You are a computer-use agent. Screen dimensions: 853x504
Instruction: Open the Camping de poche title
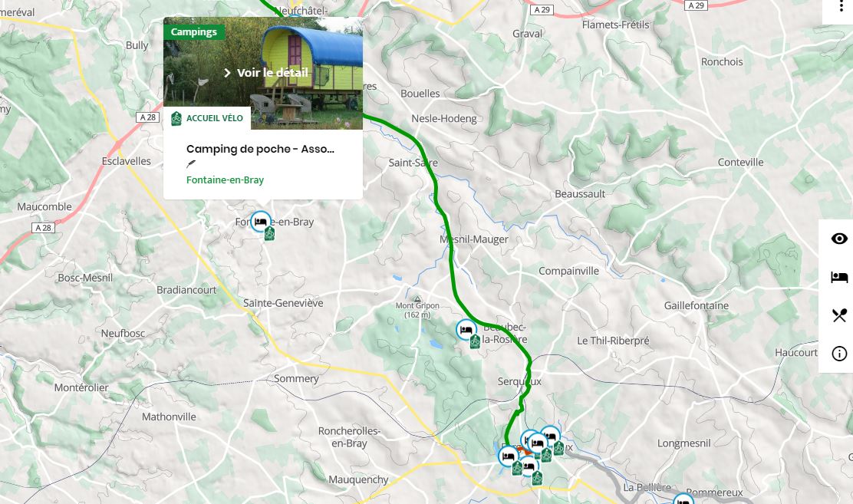pos(260,149)
